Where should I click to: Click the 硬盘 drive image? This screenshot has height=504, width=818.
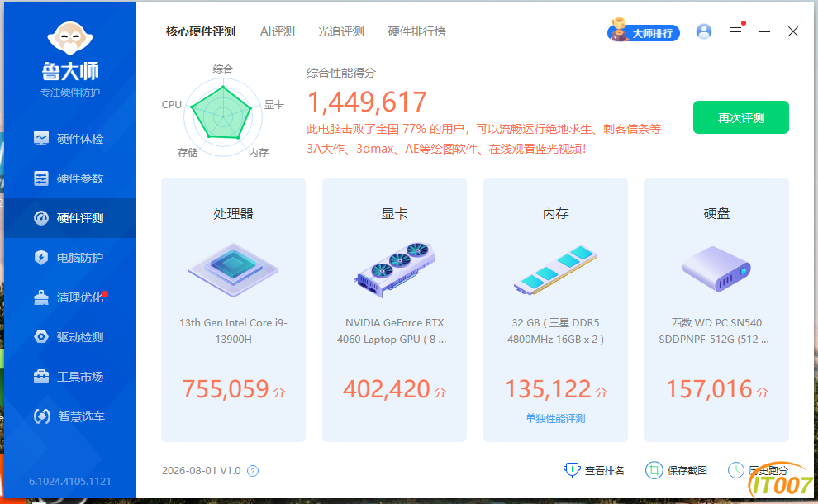[x=716, y=269]
